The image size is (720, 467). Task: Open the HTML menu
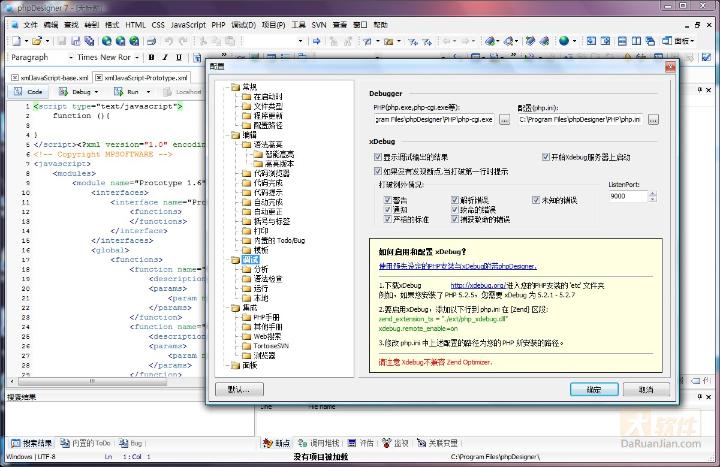point(135,25)
